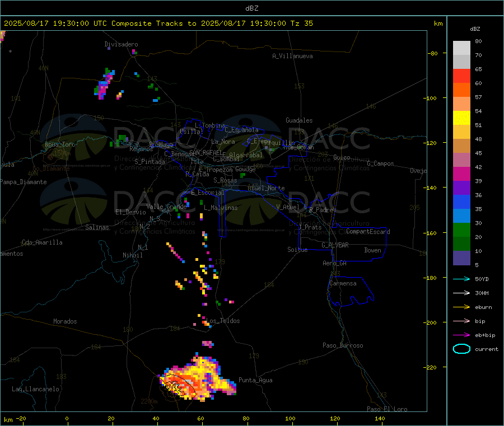Image resolution: width=504 pixels, height=426 pixels.
Task: Click the Valle_Grande location label
Action: (x=166, y=206)
